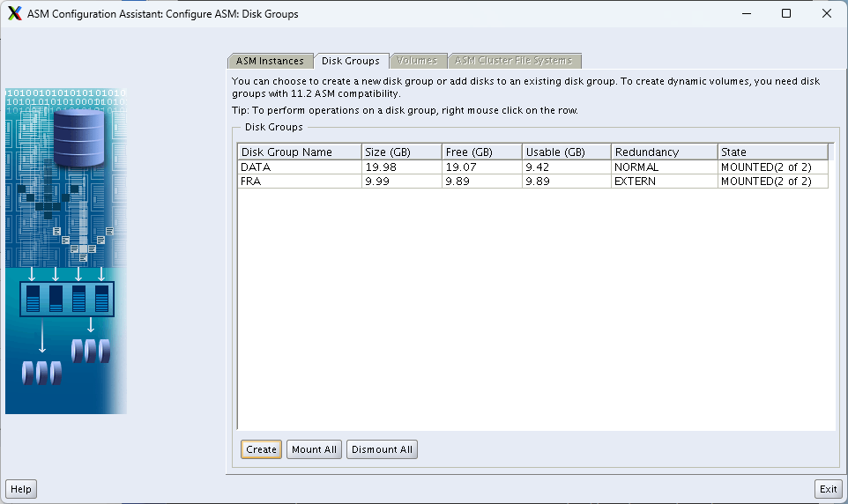Click the Usable (GB) column header
848x504 pixels.
(567, 152)
